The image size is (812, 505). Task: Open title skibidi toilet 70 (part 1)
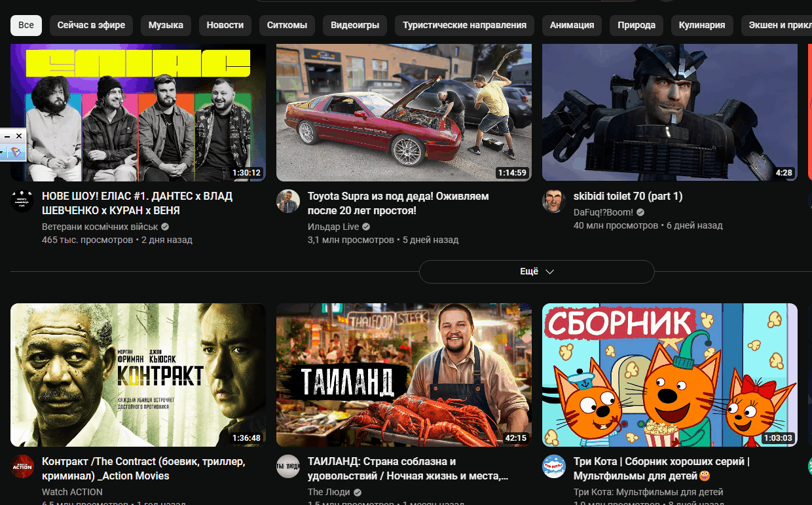coord(628,196)
